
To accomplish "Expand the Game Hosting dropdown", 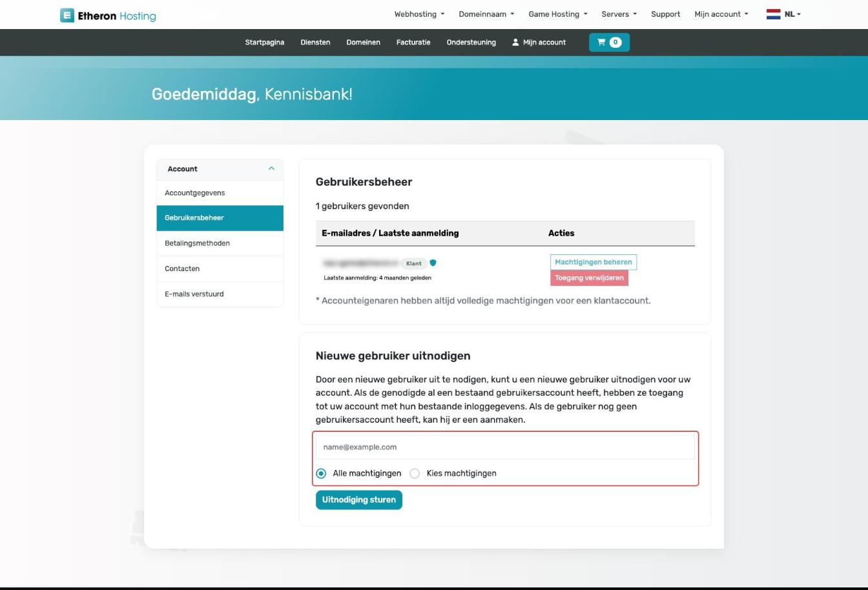I will 558,14.
